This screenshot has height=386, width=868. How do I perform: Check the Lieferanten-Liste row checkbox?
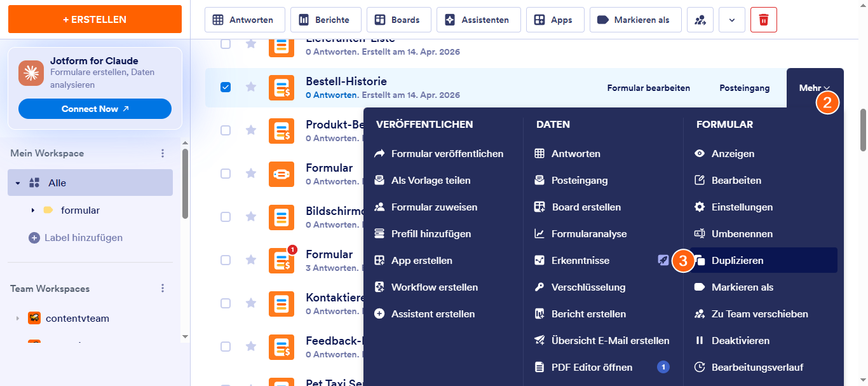(226, 44)
